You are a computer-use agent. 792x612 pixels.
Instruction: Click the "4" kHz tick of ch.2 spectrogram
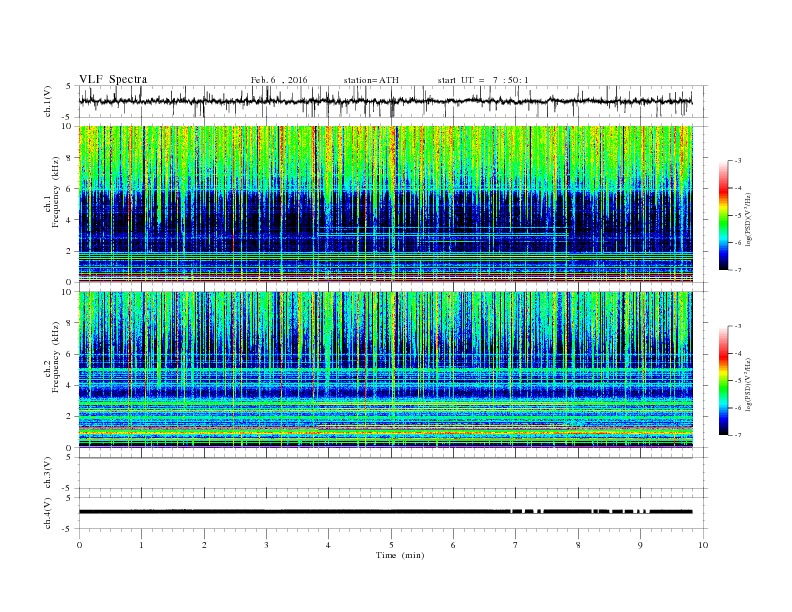coord(69,385)
